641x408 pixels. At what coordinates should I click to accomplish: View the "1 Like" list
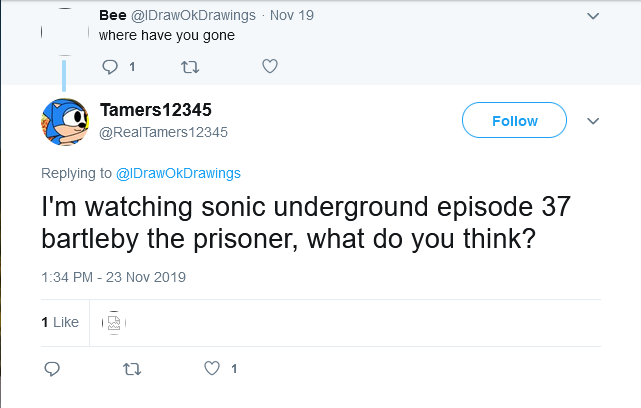click(x=60, y=322)
